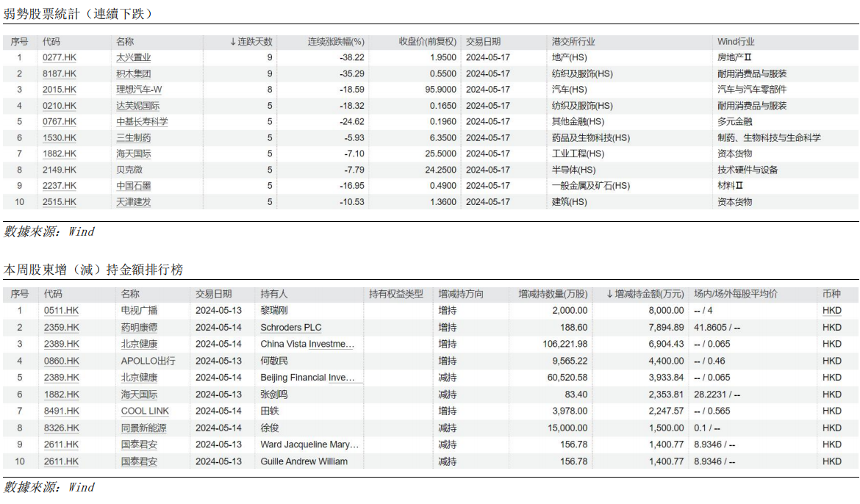Open stock name 三生制药

click(x=133, y=137)
